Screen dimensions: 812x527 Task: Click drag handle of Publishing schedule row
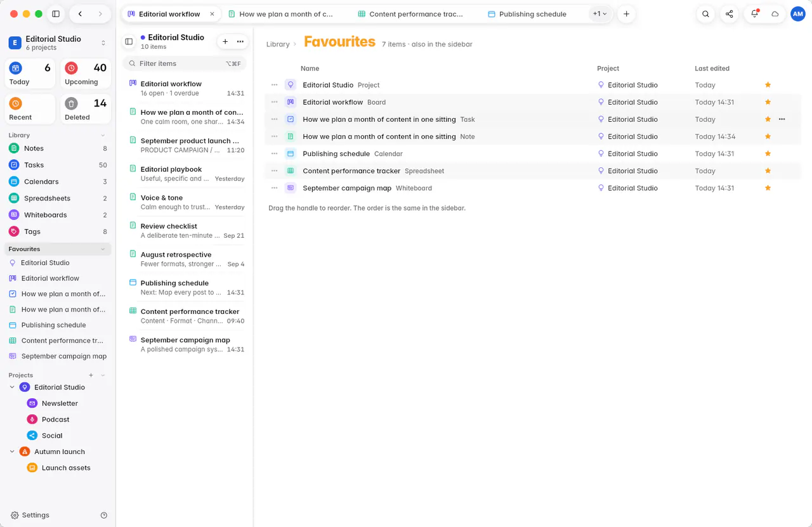click(x=275, y=154)
